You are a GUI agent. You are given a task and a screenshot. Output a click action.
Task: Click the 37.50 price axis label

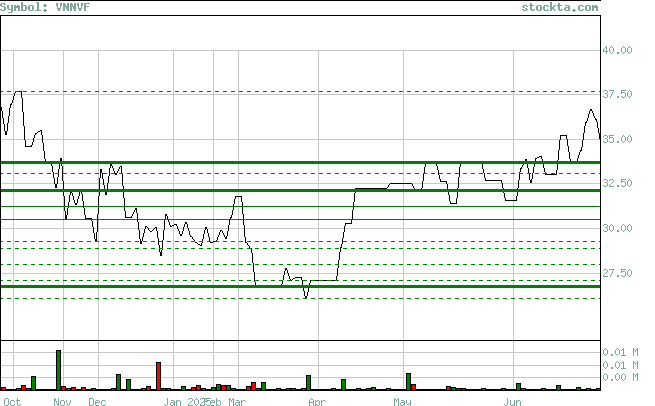tap(617, 94)
